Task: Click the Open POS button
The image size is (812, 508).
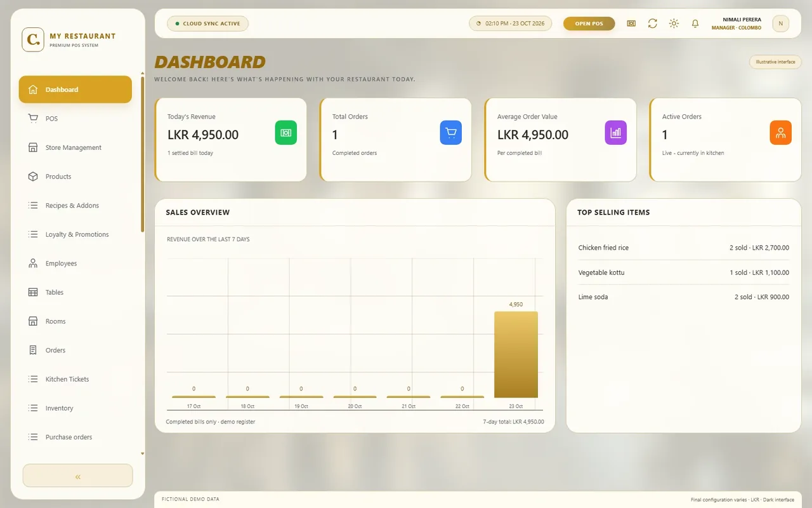Action: pyautogui.click(x=589, y=23)
